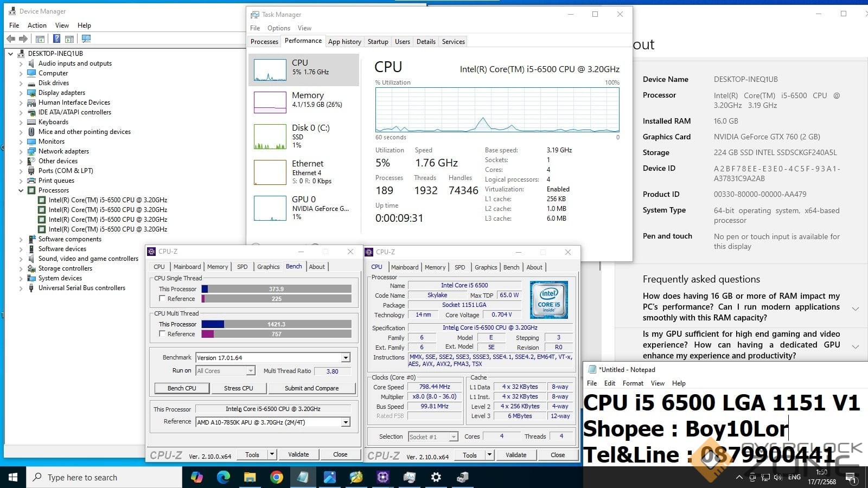Click the Forward arrow in Device Manager toolbar
This screenshot has width=868, height=488.
[23, 38]
